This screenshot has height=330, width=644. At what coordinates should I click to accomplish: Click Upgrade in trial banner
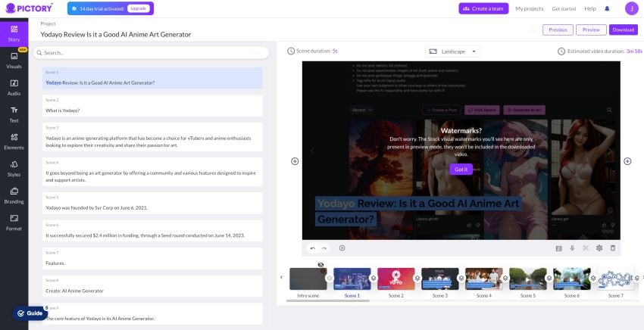[x=139, y=8]
